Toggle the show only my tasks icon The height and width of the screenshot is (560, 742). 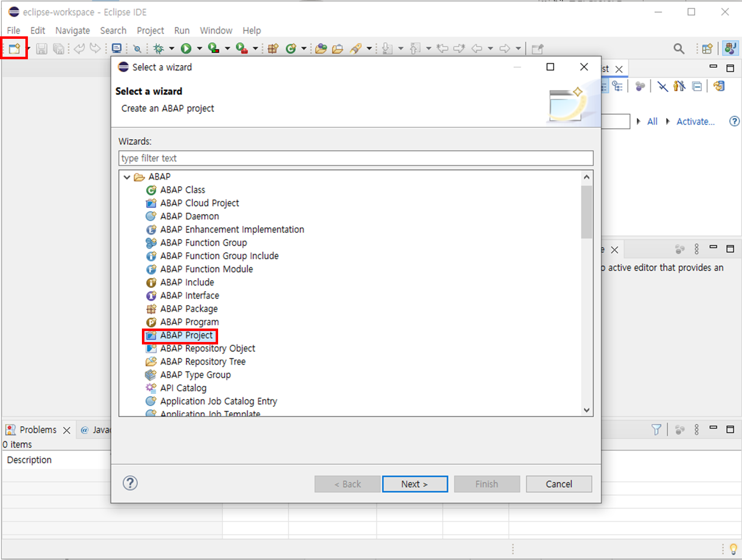pyautogui.click(x=679, y=86)
